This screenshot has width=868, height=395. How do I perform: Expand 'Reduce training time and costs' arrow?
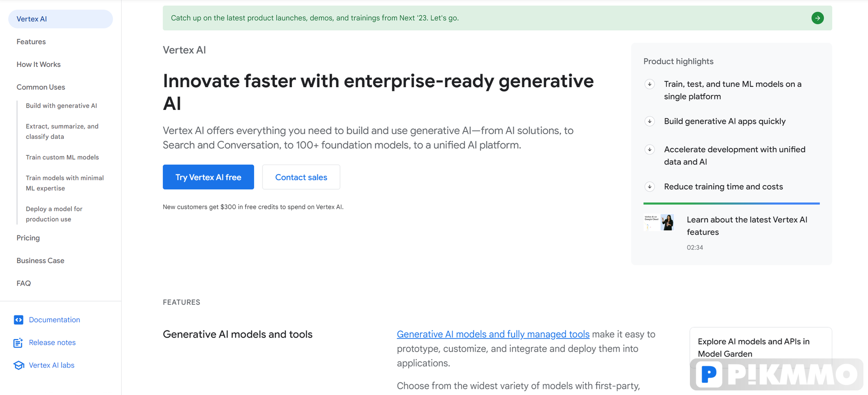(650, 187)
